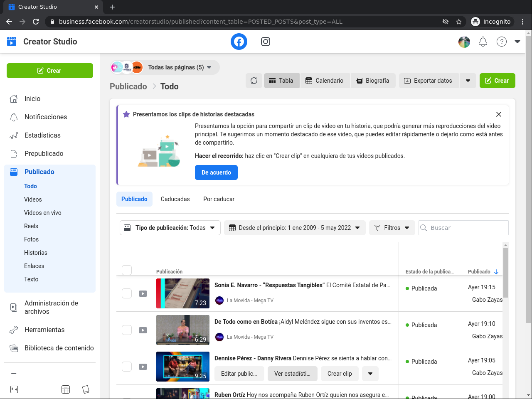532x399 pixels.
Task: Click video type icon for De Todo como en Botíca
Action: 143,330
